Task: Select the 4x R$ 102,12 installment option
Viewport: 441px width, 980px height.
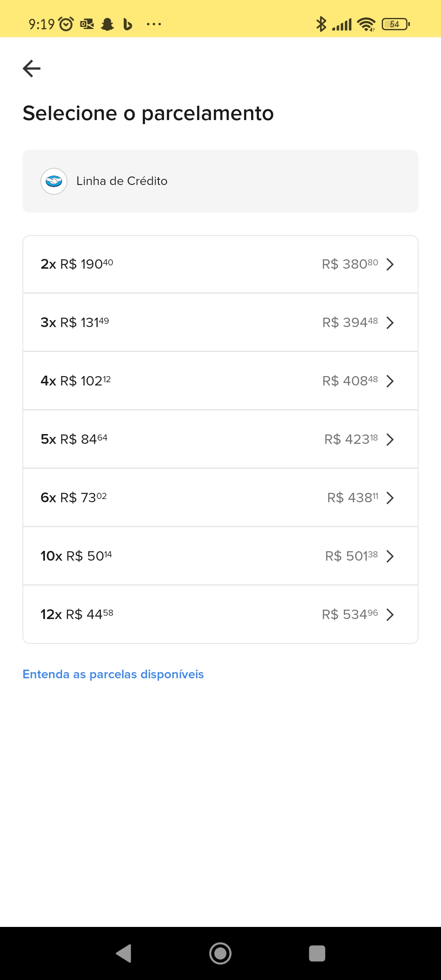Action: [220, 381]
